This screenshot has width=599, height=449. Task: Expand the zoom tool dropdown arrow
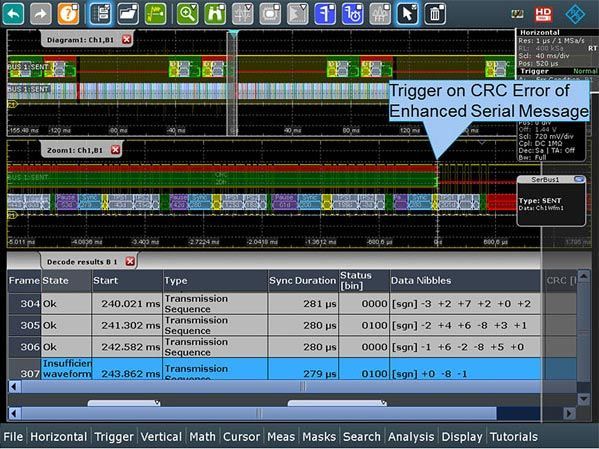click(x=194, y=7)
